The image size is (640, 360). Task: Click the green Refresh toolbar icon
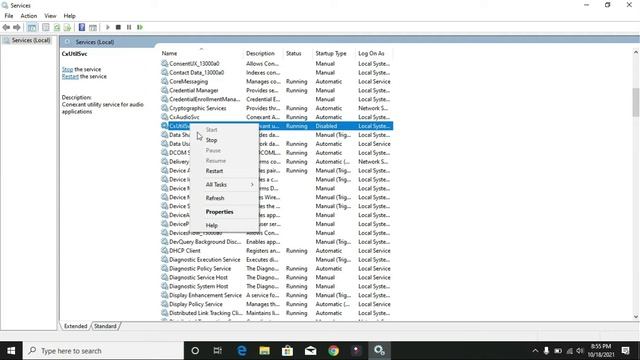pos(57,27)
